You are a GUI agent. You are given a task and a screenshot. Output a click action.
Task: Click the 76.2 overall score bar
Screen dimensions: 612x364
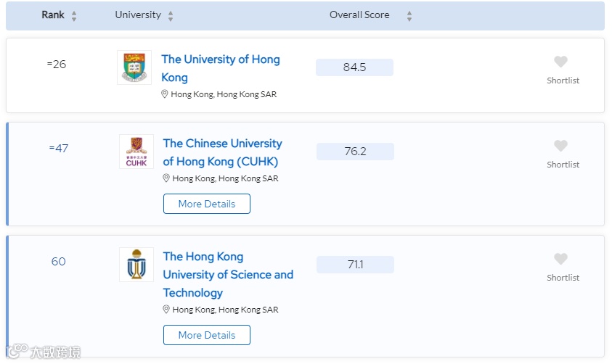pyautogui.click(x=355, y=152)
